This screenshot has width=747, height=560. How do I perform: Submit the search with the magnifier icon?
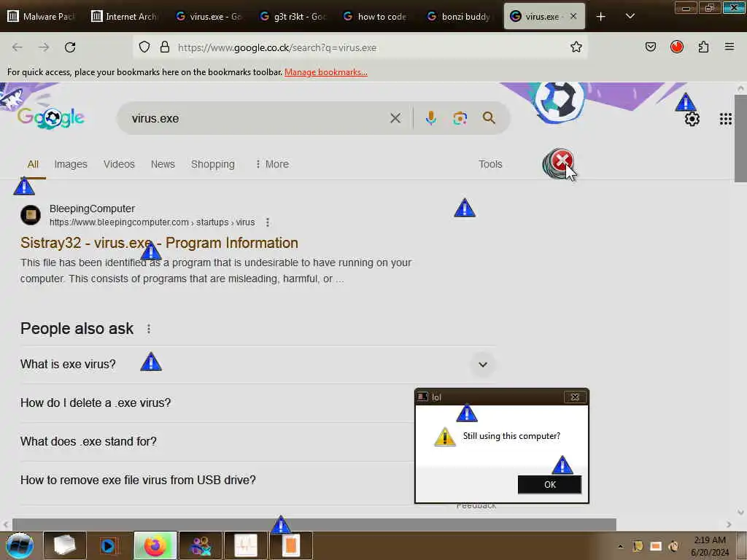pos(489,117)
